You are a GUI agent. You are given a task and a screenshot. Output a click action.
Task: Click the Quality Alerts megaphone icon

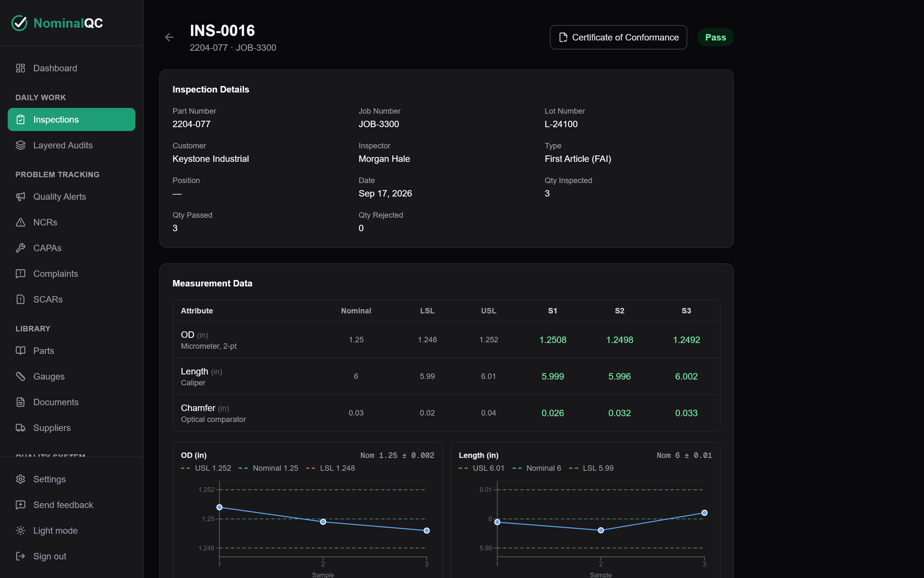[21, 197]
